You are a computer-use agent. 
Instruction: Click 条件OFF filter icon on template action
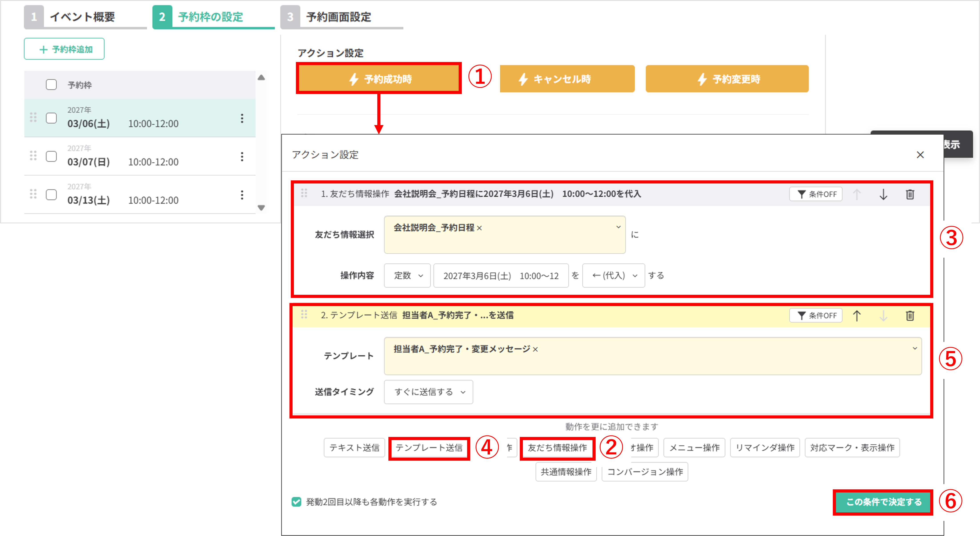pyautogui.click(x=816, y=315)
